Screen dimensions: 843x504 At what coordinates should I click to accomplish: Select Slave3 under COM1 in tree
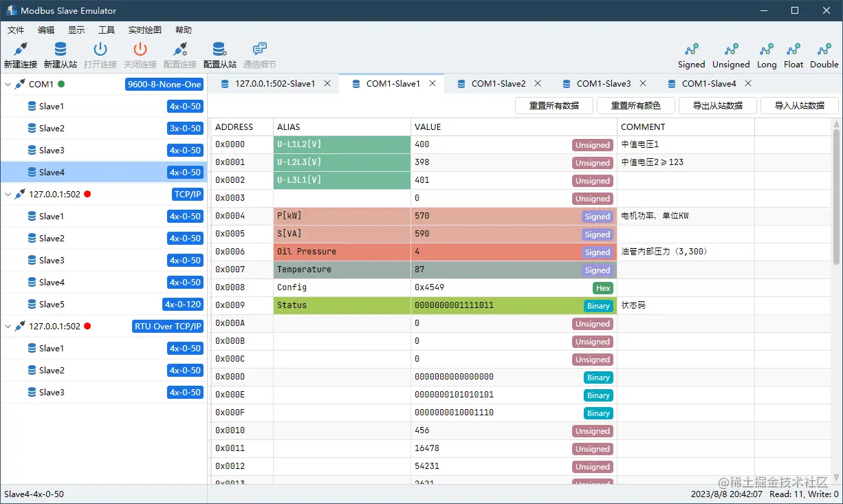point(103,150)
